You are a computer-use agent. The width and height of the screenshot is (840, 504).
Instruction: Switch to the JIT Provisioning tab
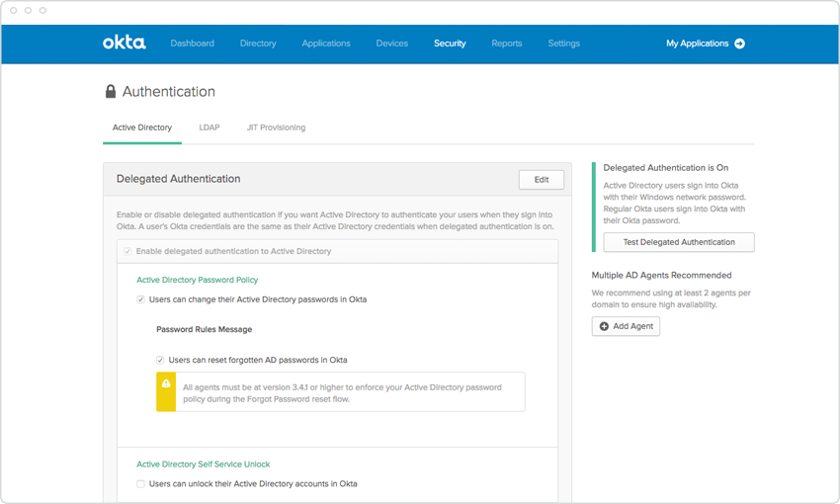pos(276,127)
